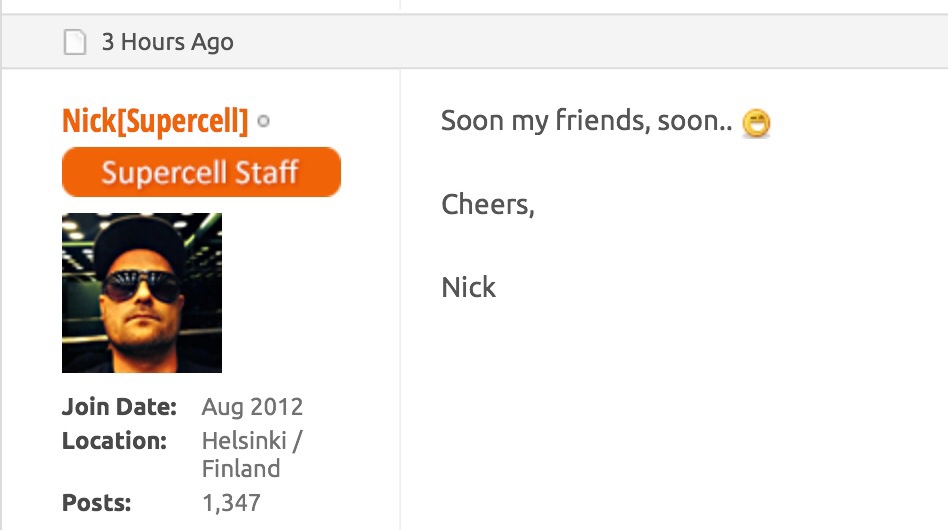Click the word Staff on the badge
948x530 pixels.
point(267,173)
